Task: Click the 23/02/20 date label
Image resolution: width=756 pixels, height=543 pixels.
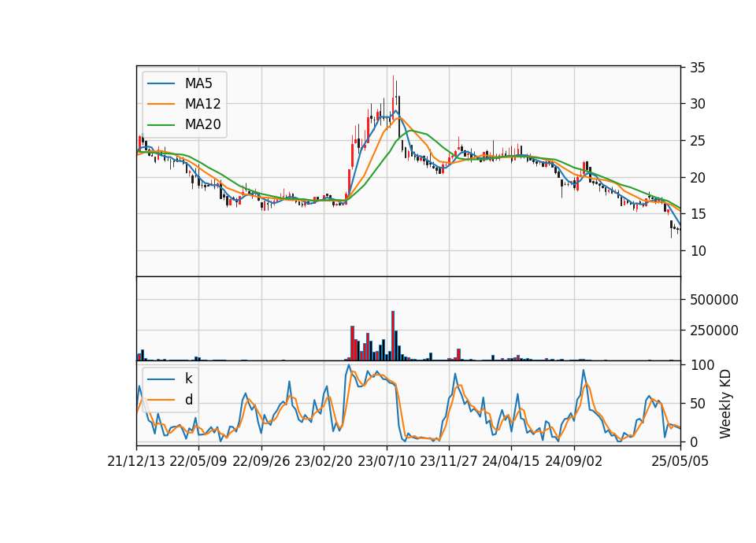Action: point(324,461)
